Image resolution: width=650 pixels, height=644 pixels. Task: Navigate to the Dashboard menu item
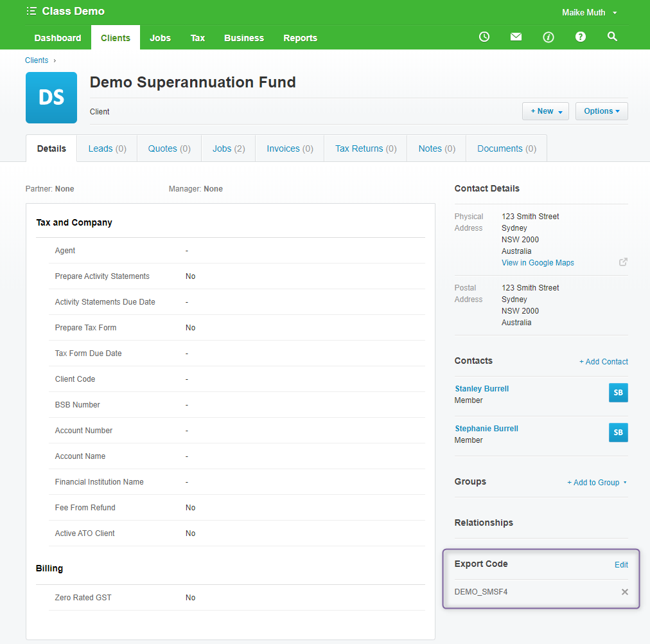click(57, 38)
